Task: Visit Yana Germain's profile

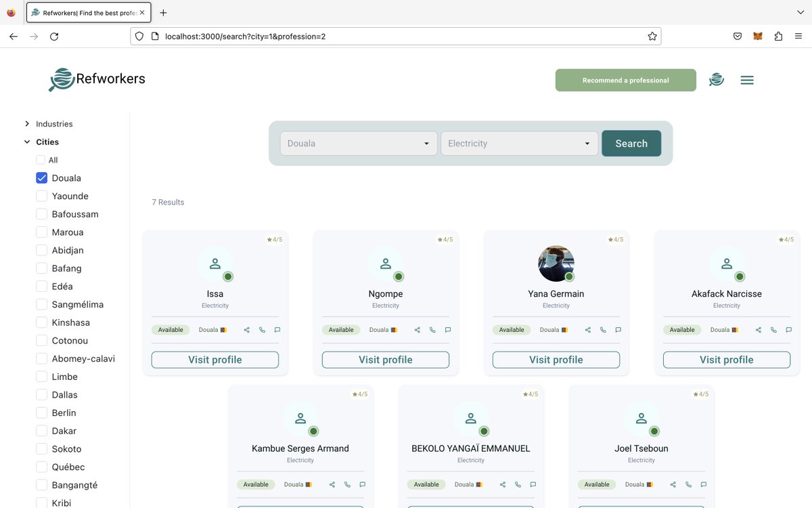Action: pos(556,360)
